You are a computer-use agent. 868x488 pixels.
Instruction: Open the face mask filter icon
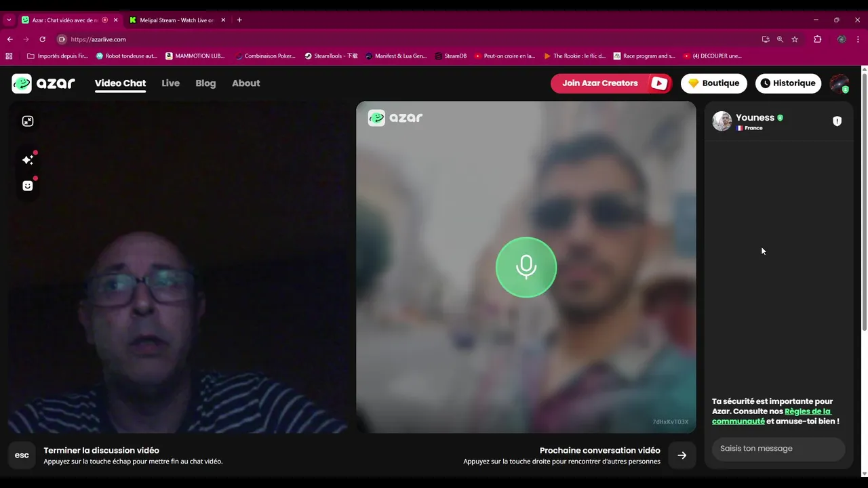click(28, 186)
